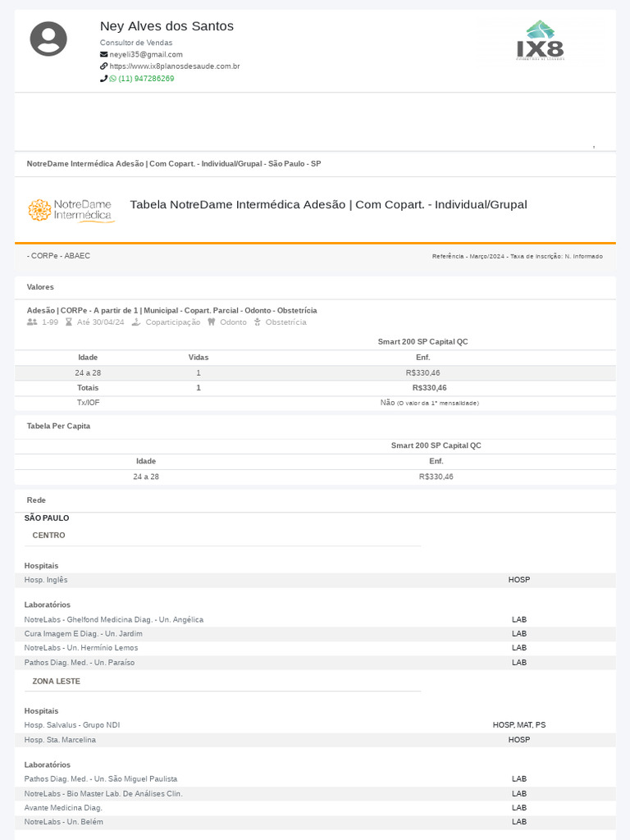This screenshot has height=840, width=630.
Task: Click the website link chain icon
Action: (104, 66)
